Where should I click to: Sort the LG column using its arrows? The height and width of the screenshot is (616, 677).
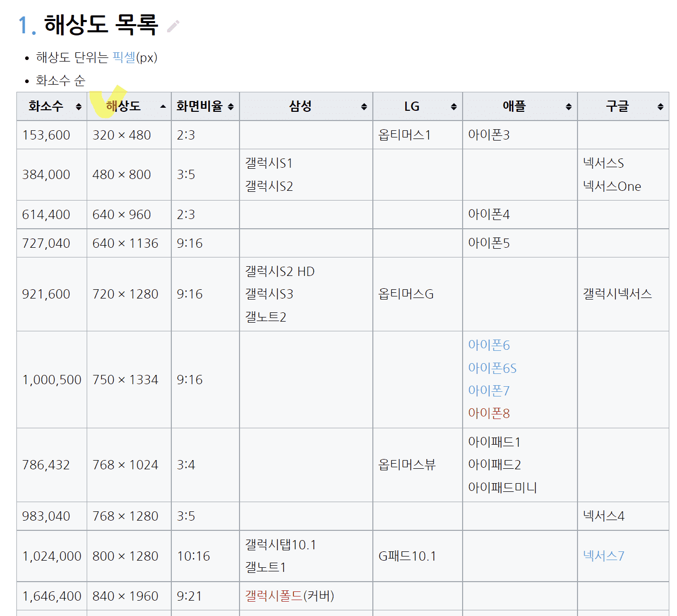[x=454, y=107]
